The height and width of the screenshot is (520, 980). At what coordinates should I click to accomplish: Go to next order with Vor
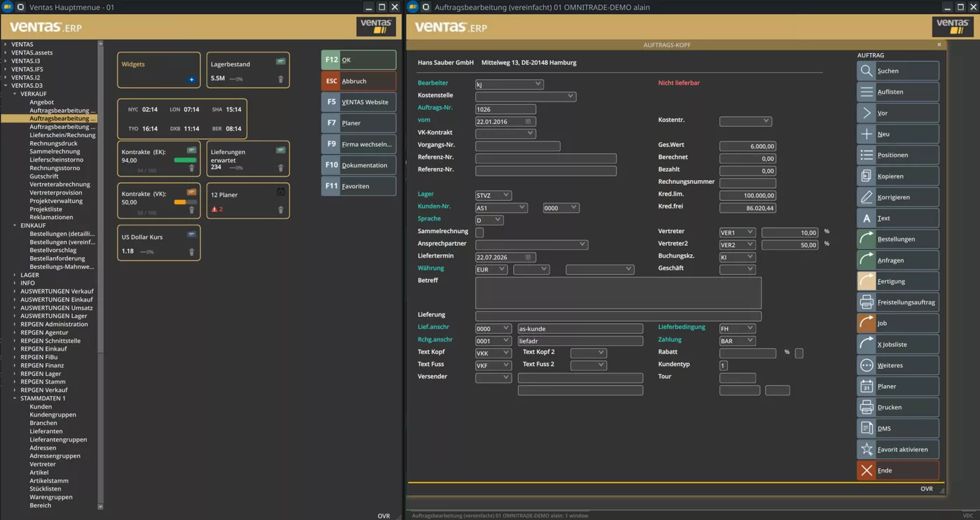click(x=897, y=113)
